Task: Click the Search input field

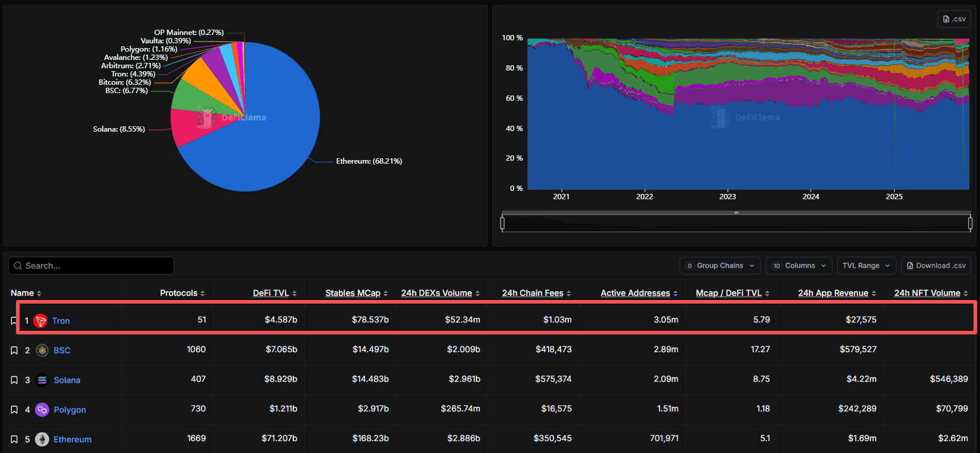Action: pyautogui.click(x=91, y=266)
